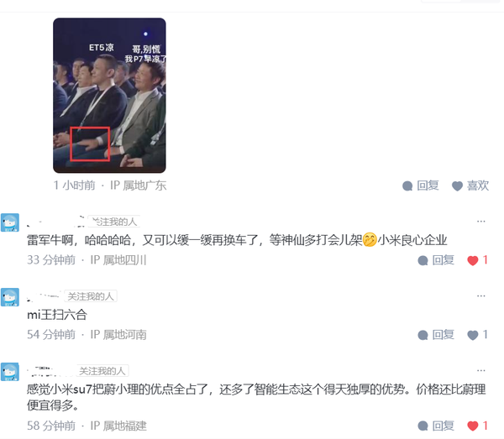Click the '关注我的人' tag on the Sichuan comment
504x439 pixels.
pos(114,222)
